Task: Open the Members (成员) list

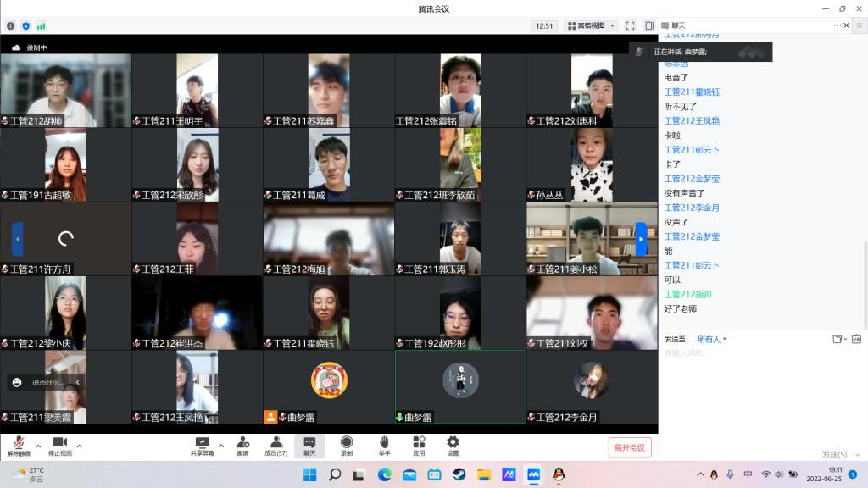Action: [x=275, y=446]
